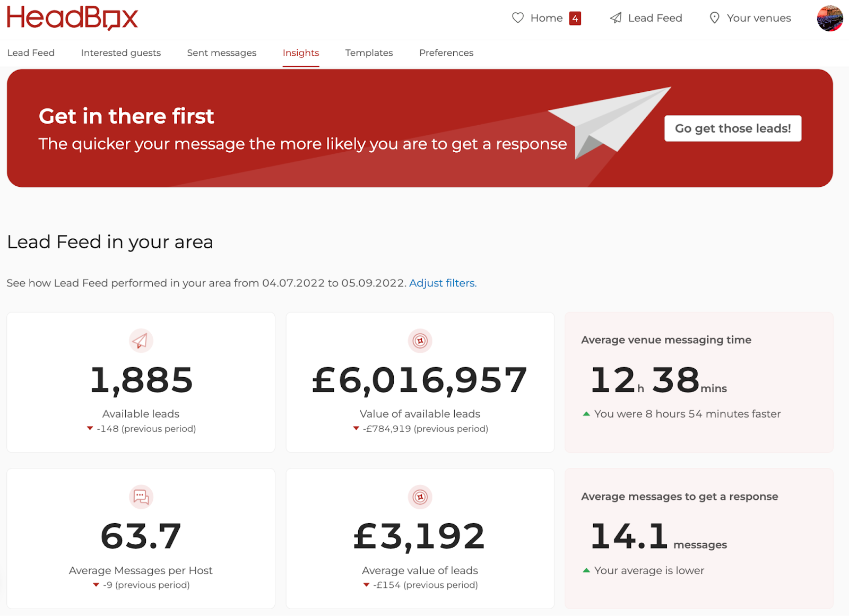The width and height of the screenshot is (849, 616).
Task: Click Average messages to get a response title
Action: pos(679,496)
